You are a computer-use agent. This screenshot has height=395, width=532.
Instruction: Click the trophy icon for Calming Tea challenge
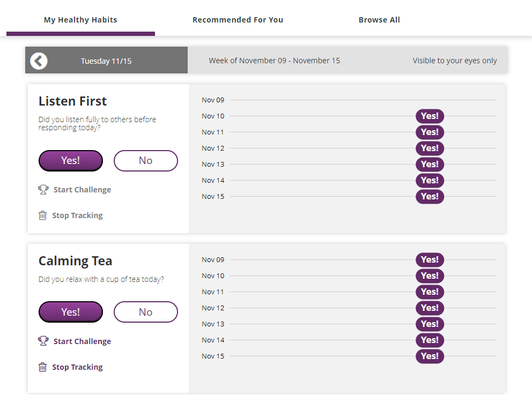pyautogui.click(x=43, y=341)
